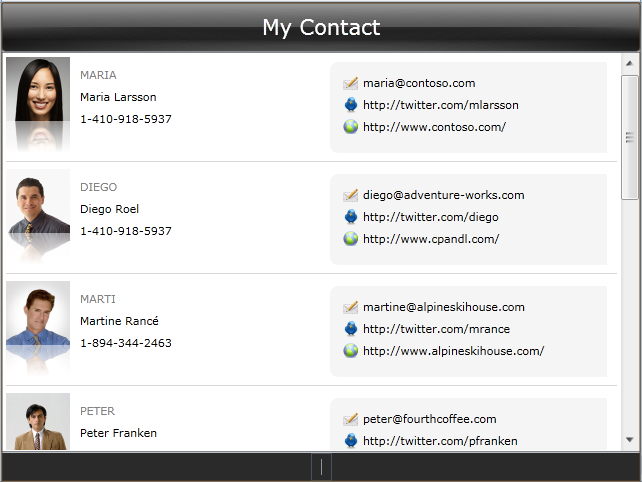Click the scrollbar up arrow

[630, 63]
